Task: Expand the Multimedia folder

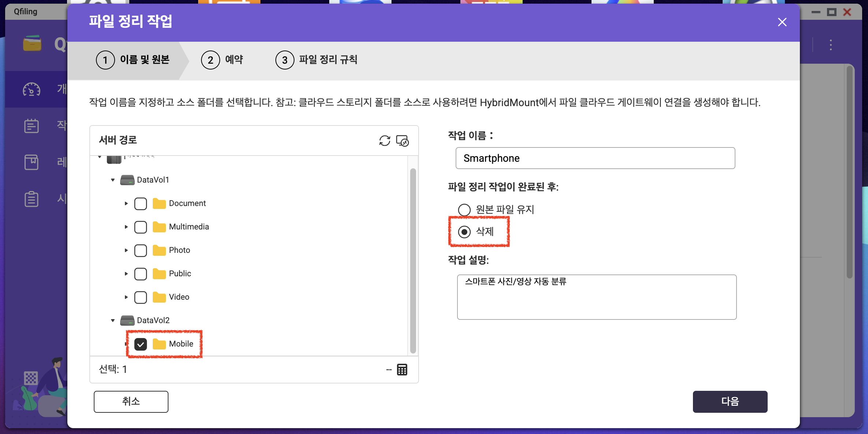Action: pyautogui.click(x=126, y=227)
